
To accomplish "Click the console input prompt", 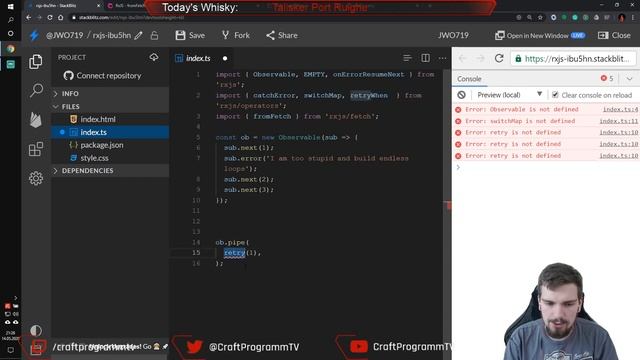I will pyautogui.click(x=546, y=167).
